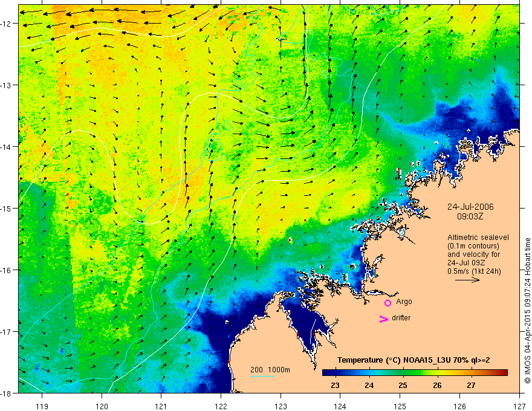Click the longitude label 124

point(340,406)
